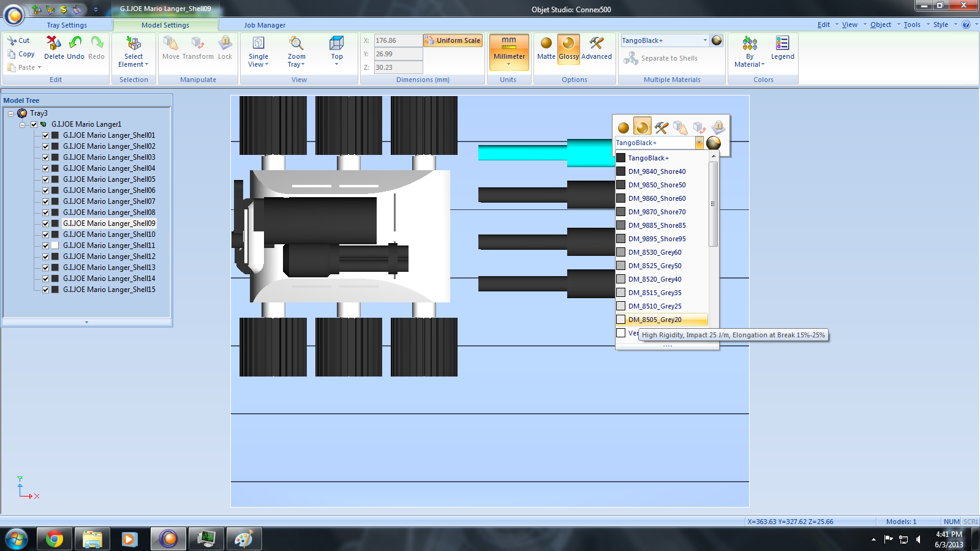Switch to the Tray Settings tab
This screenshot has width=980, height=551.
[x=67, y=25]
